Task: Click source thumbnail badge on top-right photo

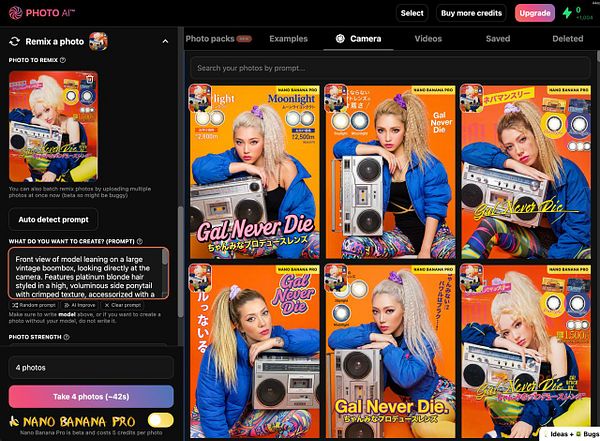Action: (471, 98)
